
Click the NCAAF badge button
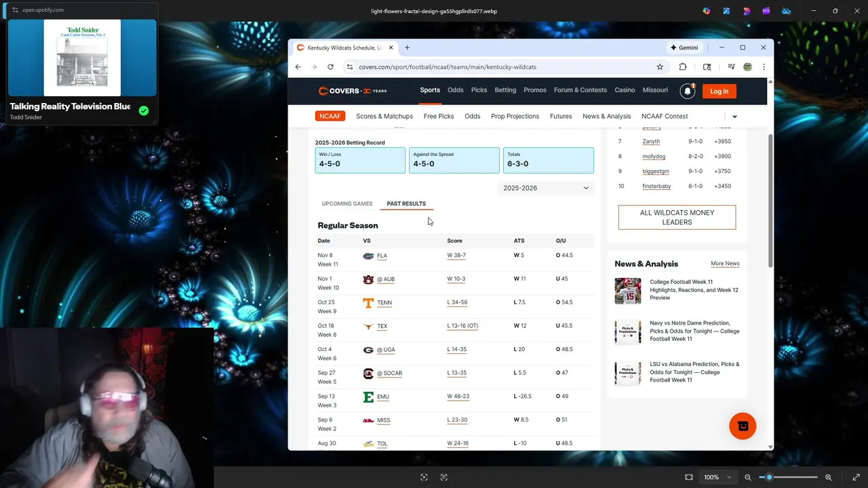click(330, 116)
